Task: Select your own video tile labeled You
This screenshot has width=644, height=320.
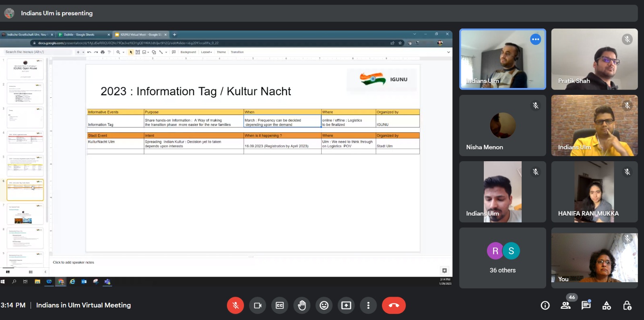Action: (x=594, y=258)
